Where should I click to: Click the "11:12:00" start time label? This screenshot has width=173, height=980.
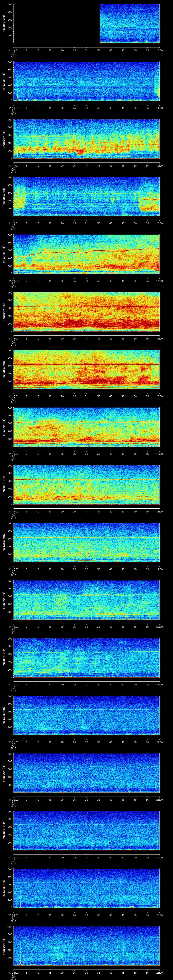click(14, 223)
